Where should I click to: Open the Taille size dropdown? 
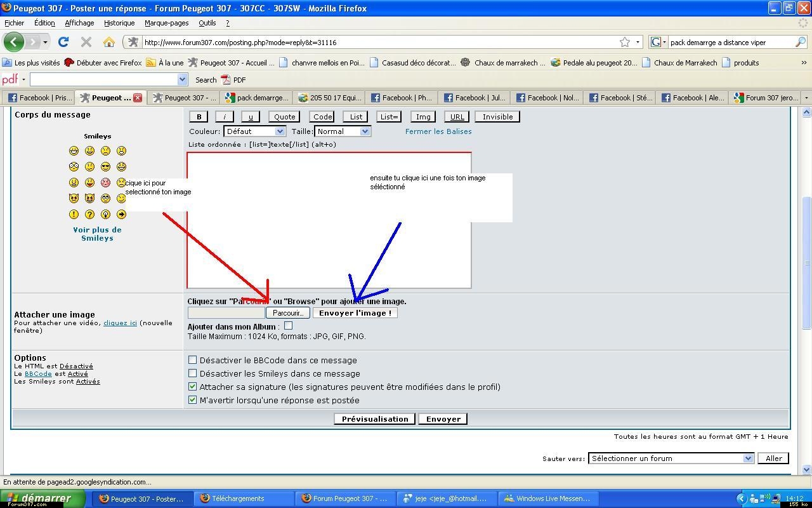pos(343,131)
